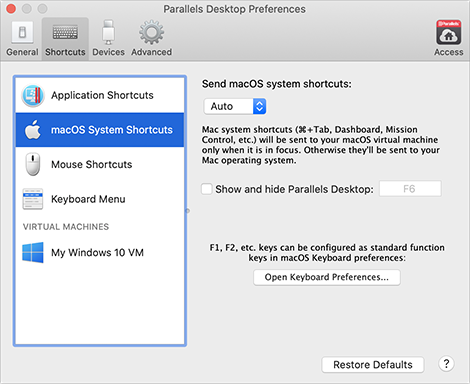The height and width of the screenshot is (384, 470).
Task: Enable Show and hide Parallels Desktop checkbox
Action: coord(207,189)
